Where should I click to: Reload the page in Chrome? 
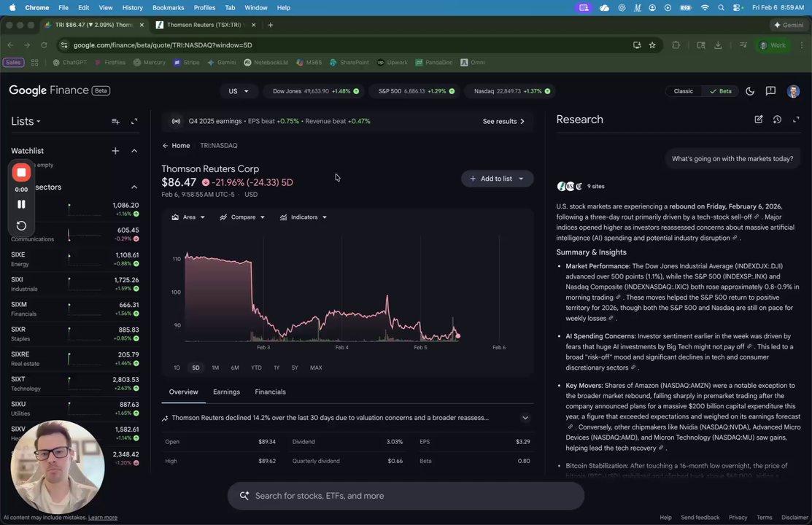coord(44,45)
